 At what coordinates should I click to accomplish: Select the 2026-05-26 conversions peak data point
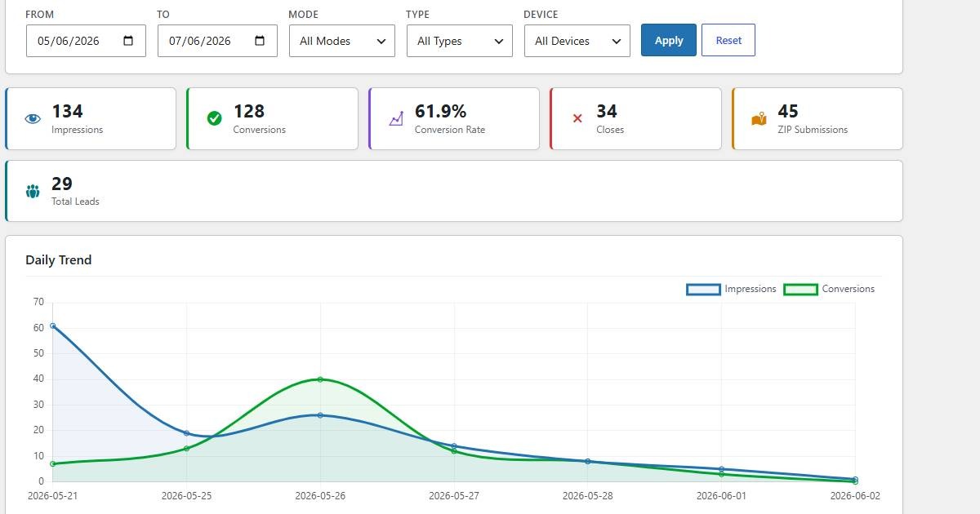[320, 379]
